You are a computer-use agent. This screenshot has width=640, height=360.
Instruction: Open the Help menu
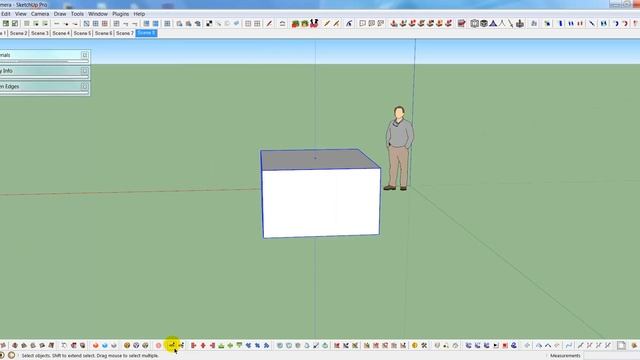coord(139,13)
